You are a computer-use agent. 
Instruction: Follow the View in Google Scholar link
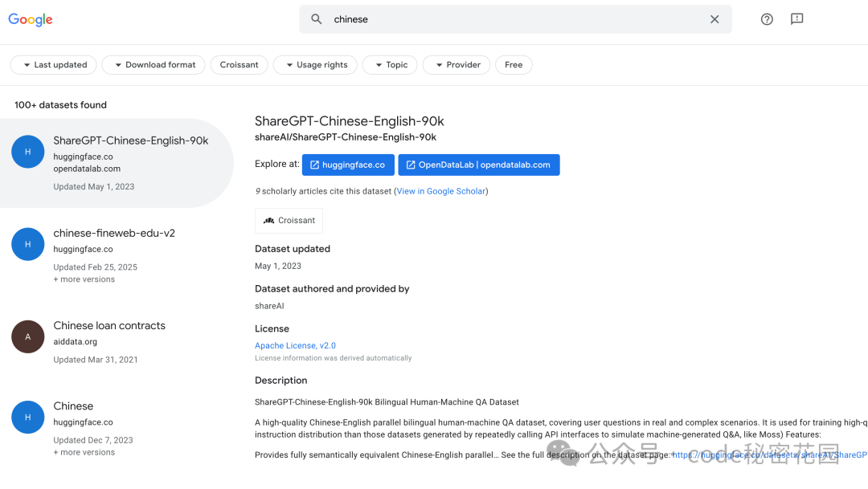(x=441, y=191)
